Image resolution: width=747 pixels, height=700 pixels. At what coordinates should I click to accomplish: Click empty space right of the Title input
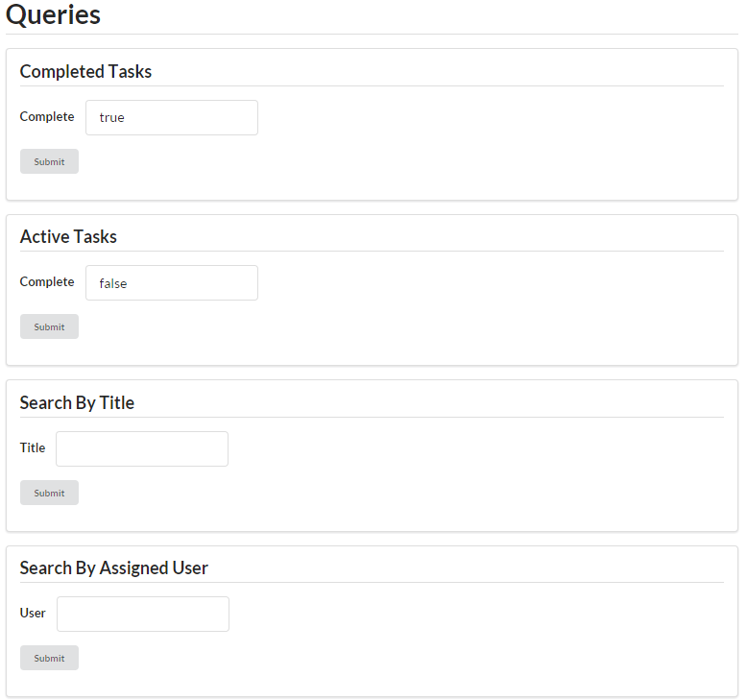tap(461, 448)
